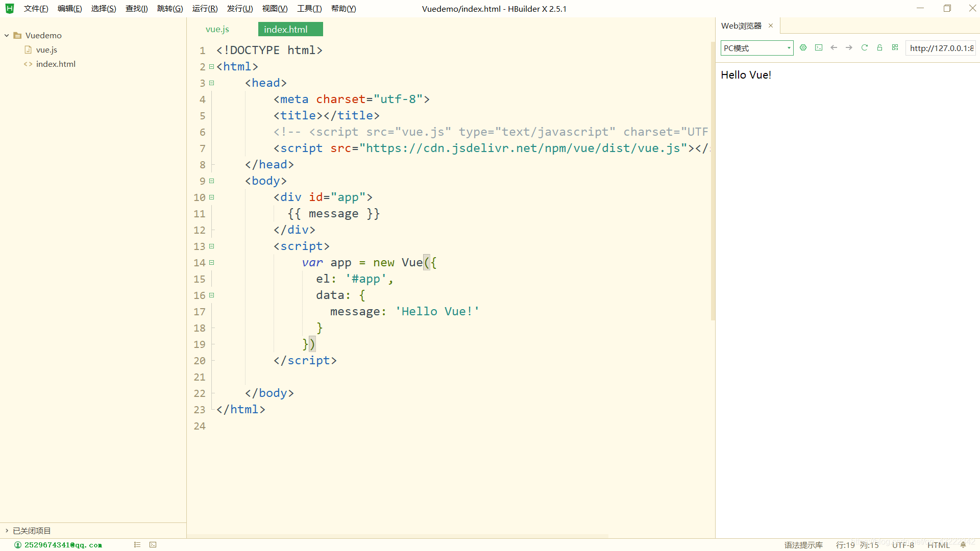
Task: Select the index.html editor tab
Action: click(290, 29)
